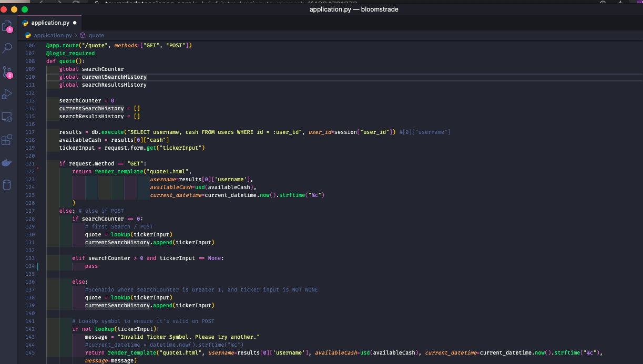Open the Explorer view in activity bar
The height and width of the screenshot is (364, 643).
(x=7, y=26)
